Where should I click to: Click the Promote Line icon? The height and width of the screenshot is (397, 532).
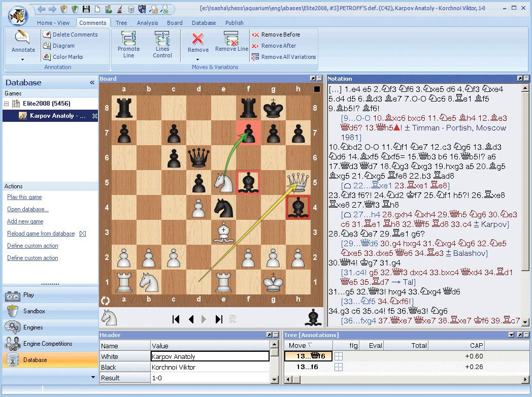pyautogui.click(x=128, y=38)
